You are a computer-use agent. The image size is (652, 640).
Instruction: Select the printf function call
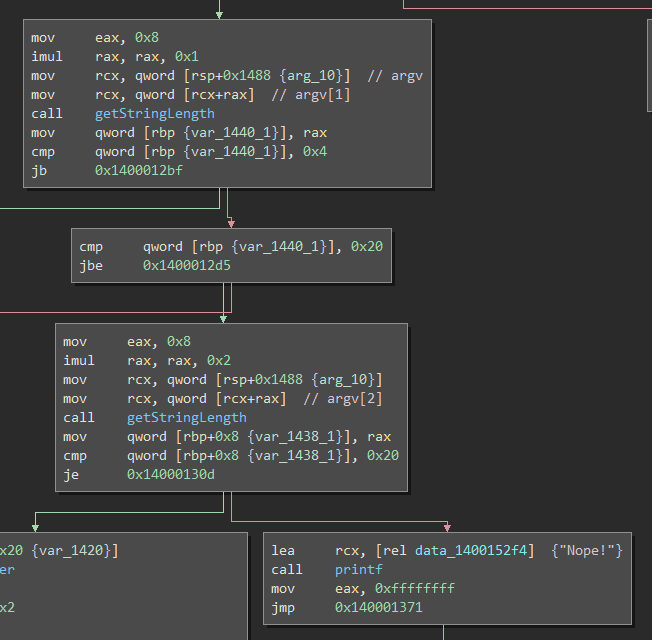[x=358, y=569]
